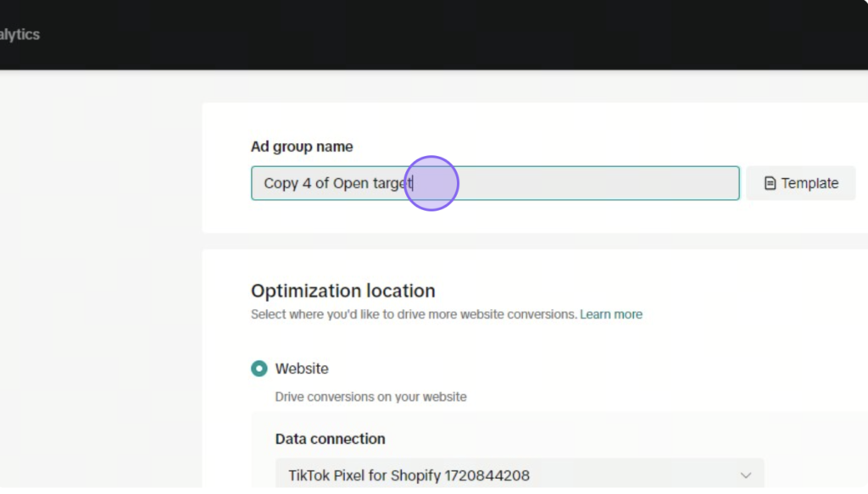The image size is (868, 494).
Task: Open TikTok Pixel for Shopify dropdown
Action: click(x=520, y=475)
